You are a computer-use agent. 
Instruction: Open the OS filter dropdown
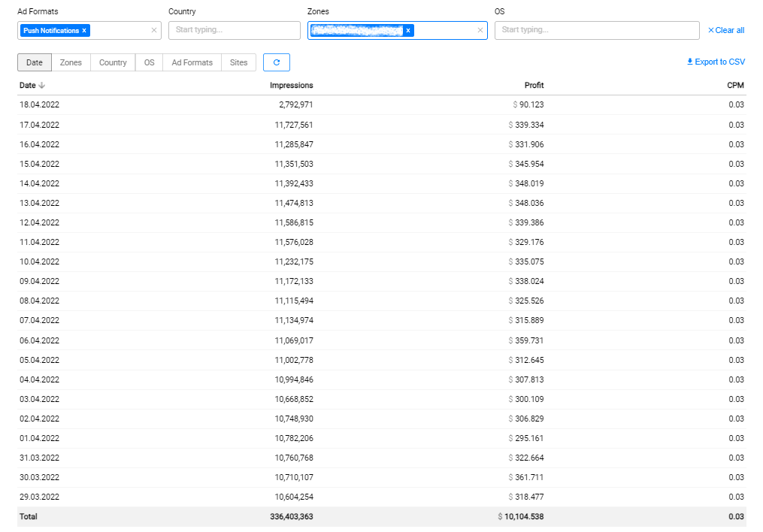[597, 30]
